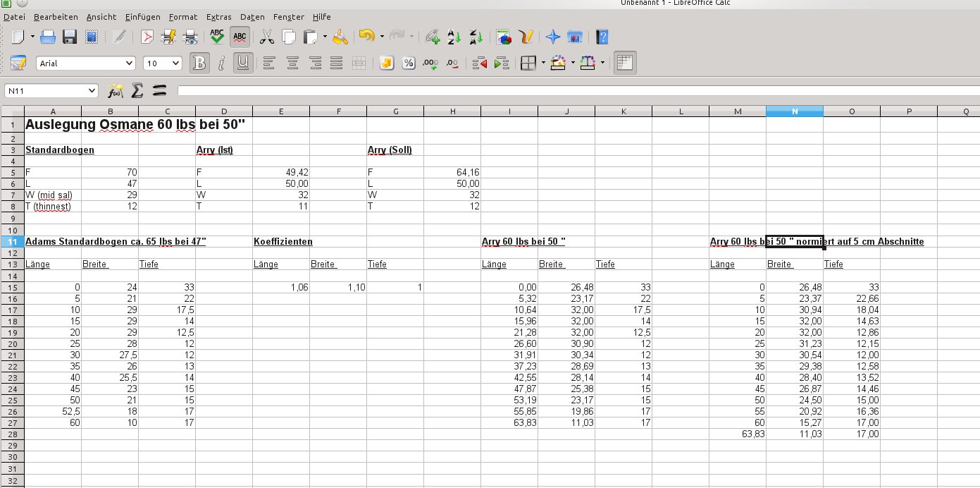Open the Arial font name dropdown

coord(129,63)
